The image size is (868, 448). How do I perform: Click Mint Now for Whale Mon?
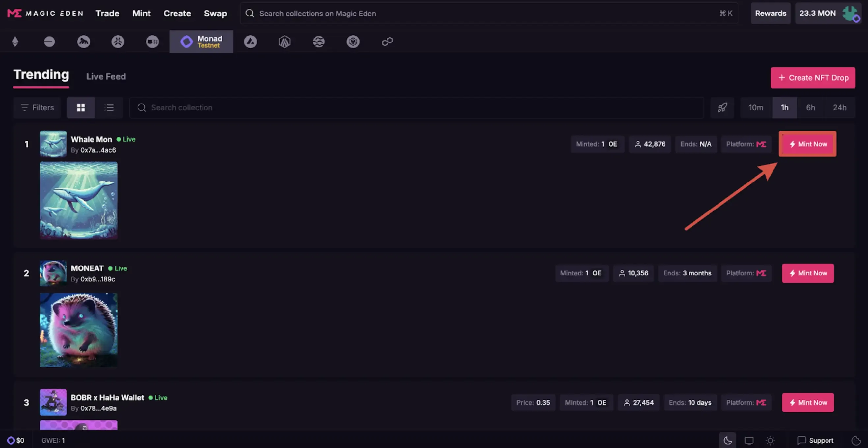click(808, 144)
